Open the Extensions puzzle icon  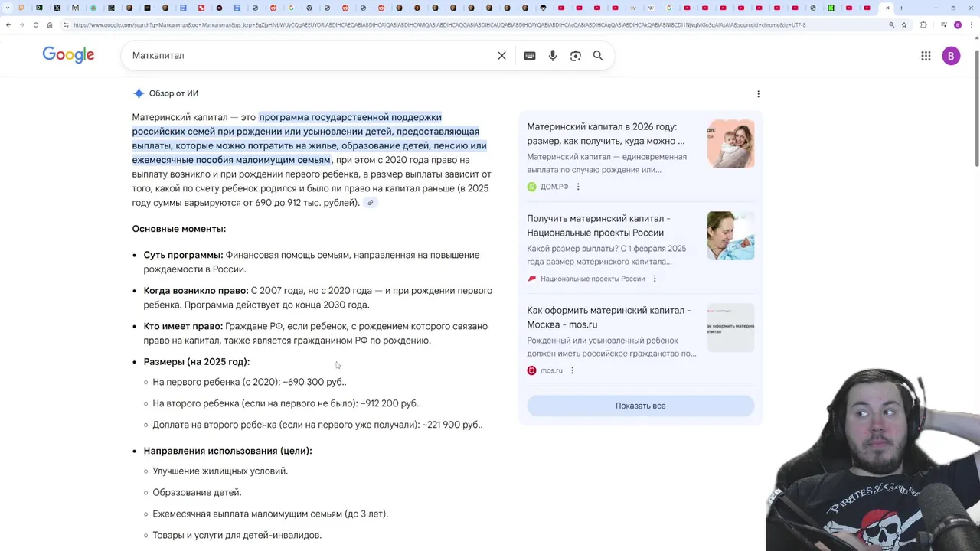pos(923,24)
